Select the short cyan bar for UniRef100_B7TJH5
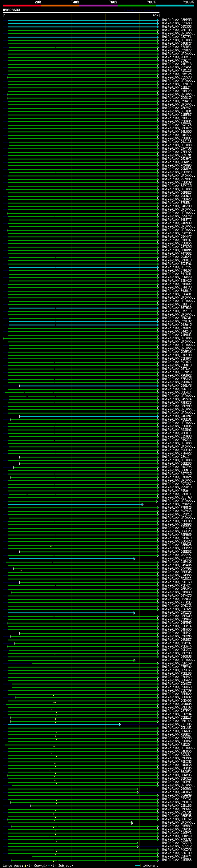Image resolution: width=197 pixels, height=868 pixels. tap(64, 725)
